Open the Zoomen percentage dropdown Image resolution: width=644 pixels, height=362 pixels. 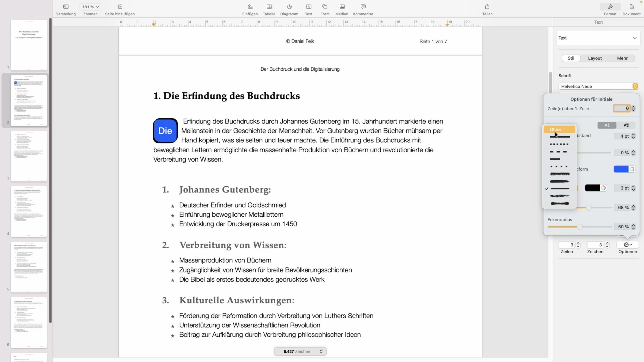pyautogui.click(x=90, y=7)
